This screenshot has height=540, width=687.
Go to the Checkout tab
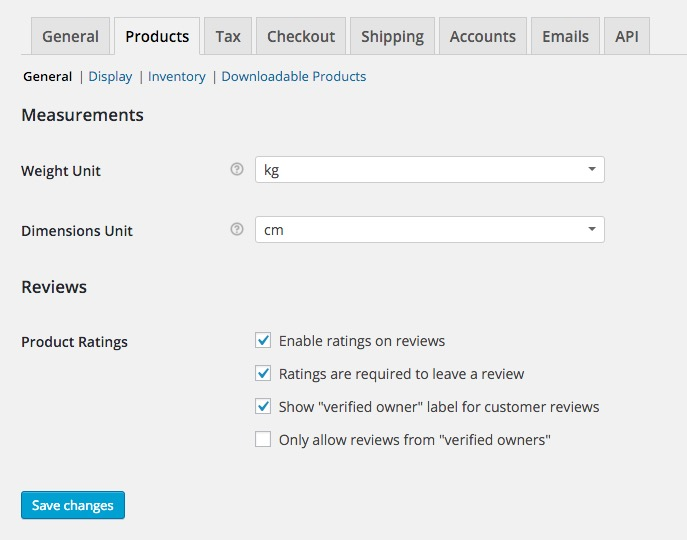pos(300,37)
